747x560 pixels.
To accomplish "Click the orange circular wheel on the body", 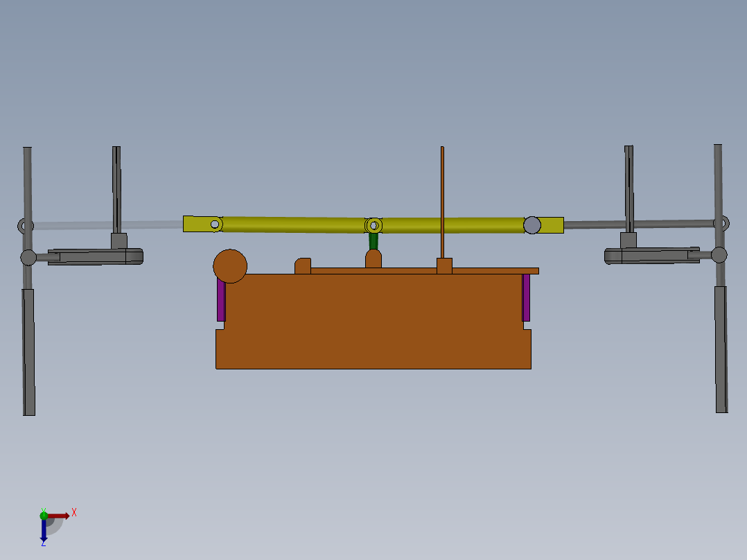I will (230, 263).
